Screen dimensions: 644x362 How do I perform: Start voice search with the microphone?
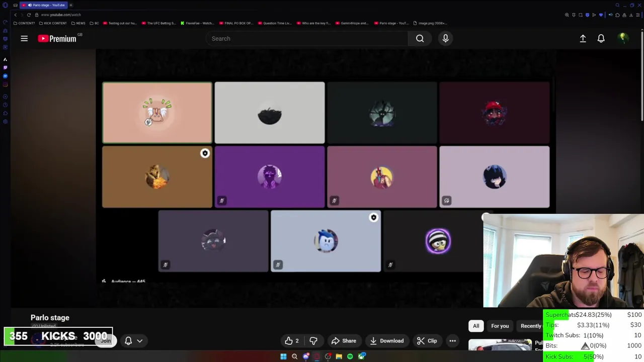coord(445,38)
